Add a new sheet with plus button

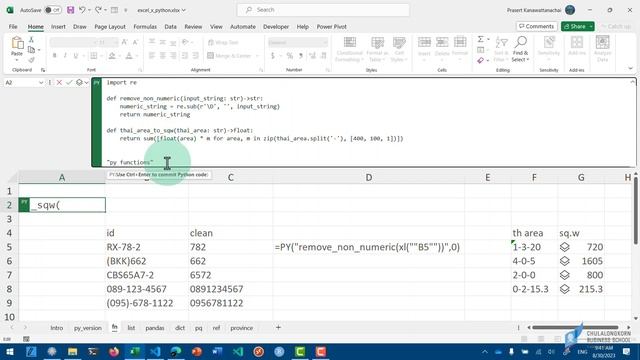(278, 327)
